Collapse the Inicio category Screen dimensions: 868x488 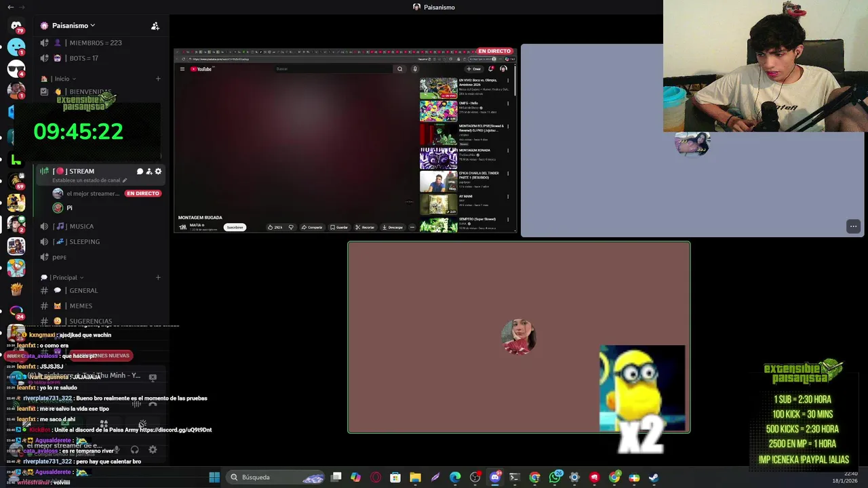[65, 79]
